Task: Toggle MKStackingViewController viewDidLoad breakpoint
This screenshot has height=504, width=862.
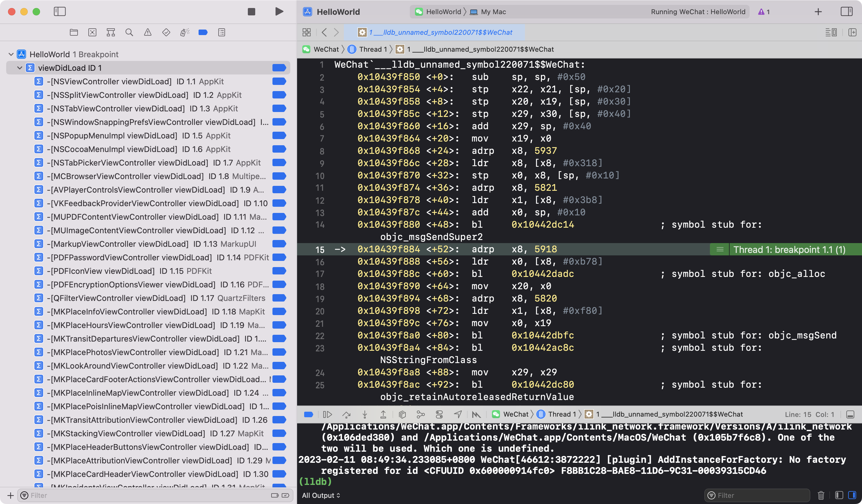Action: [279, 433]
